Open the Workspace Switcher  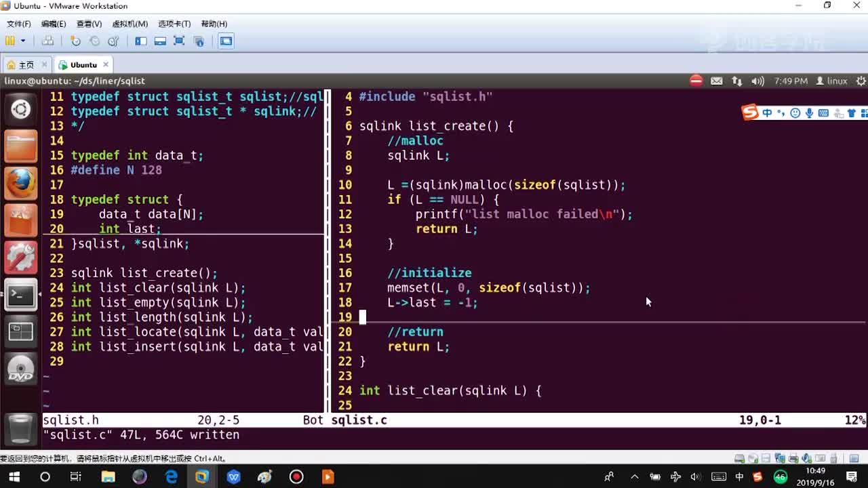pos(21,331)
